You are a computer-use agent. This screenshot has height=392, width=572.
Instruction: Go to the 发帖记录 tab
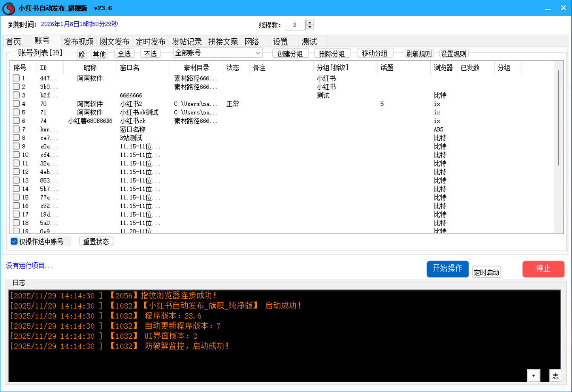pyautogui.click(x=187, y=42)
